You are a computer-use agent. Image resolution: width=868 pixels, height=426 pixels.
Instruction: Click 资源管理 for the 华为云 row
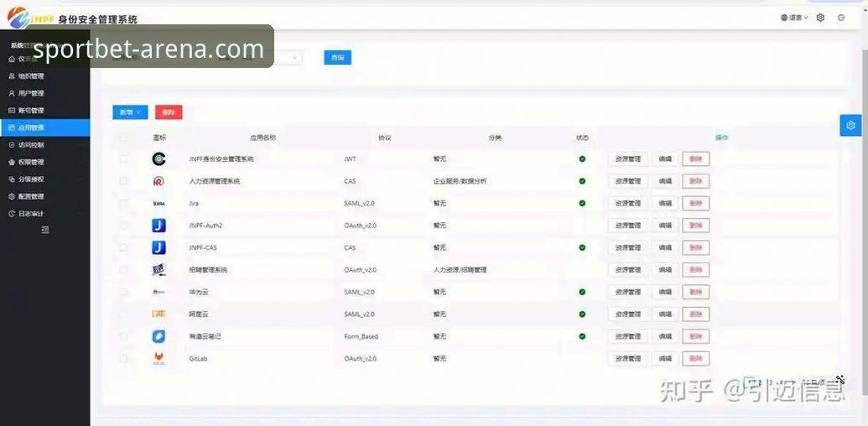coord(628,292)
